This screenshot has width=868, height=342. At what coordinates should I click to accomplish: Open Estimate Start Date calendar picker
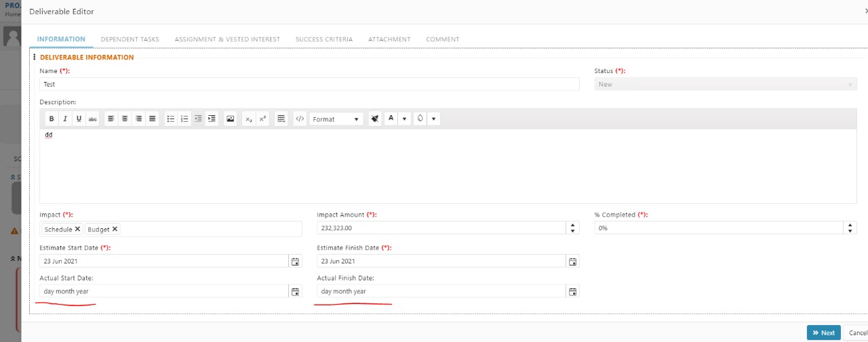(295, 261)
